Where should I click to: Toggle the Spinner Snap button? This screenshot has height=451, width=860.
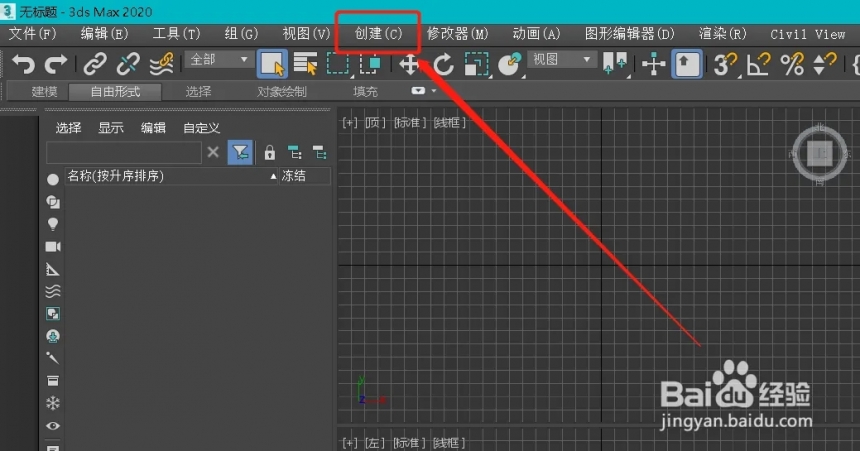(x=825, y=64)
